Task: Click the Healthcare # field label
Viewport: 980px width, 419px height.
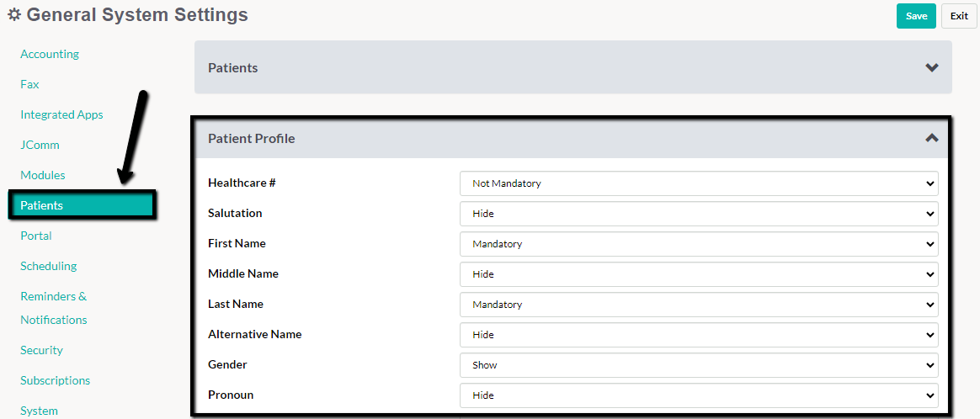Action: click(x=242, y=183)
